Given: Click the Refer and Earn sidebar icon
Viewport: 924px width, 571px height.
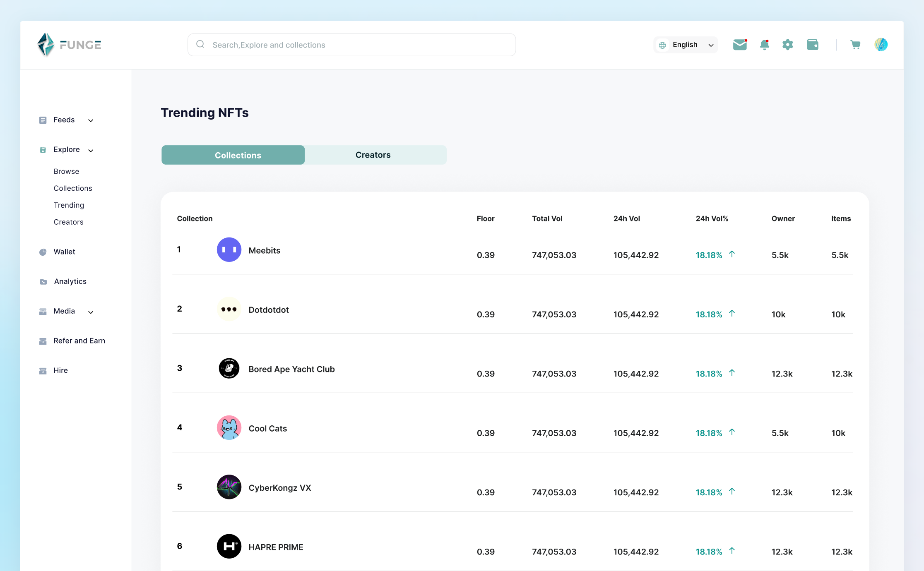Looking at the screenshot, I should coord(43,341).
